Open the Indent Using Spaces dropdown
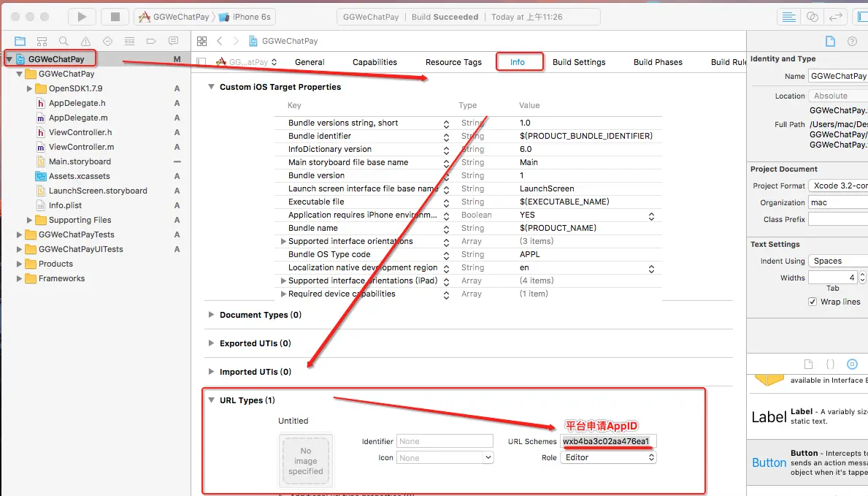 click(x=837, y=261)
